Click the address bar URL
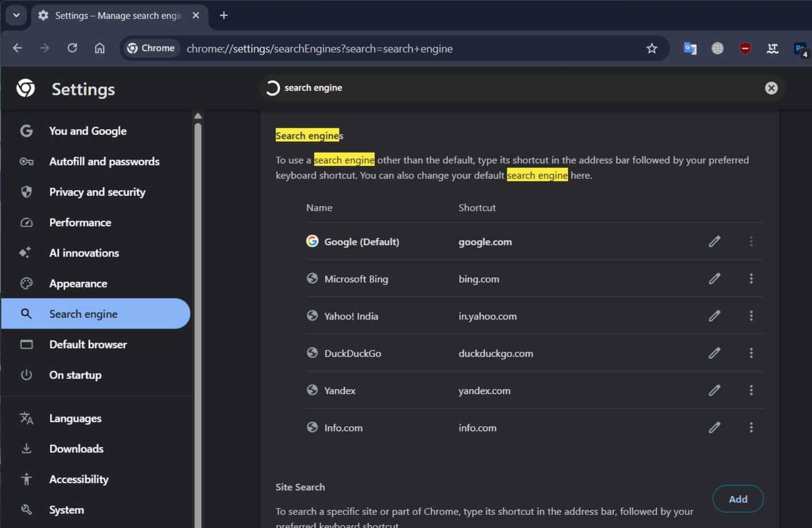Image resolution: width=812 pixels, height=528 pixels. click(x=320, y=48)
